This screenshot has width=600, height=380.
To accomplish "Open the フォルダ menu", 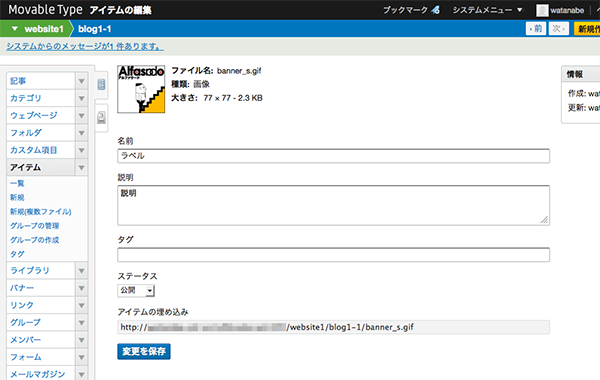I will (x=41, y=133).
